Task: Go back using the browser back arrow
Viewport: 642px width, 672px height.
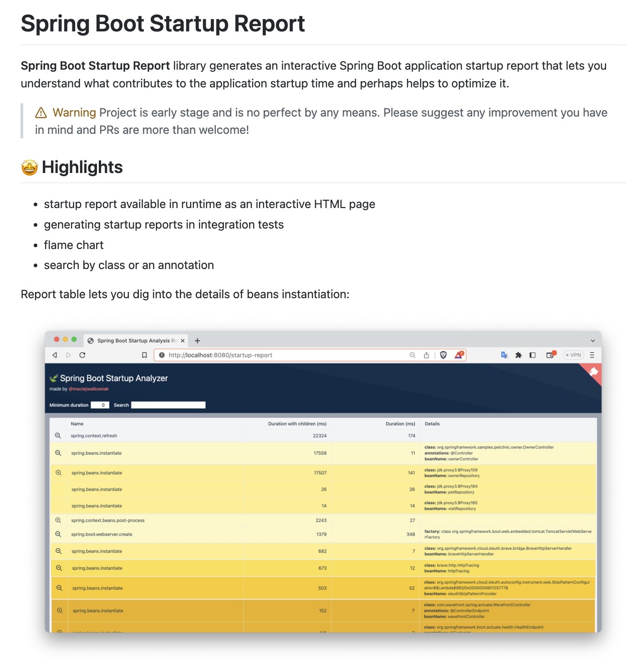Action: pyautogui.click(x=55, y=355)
